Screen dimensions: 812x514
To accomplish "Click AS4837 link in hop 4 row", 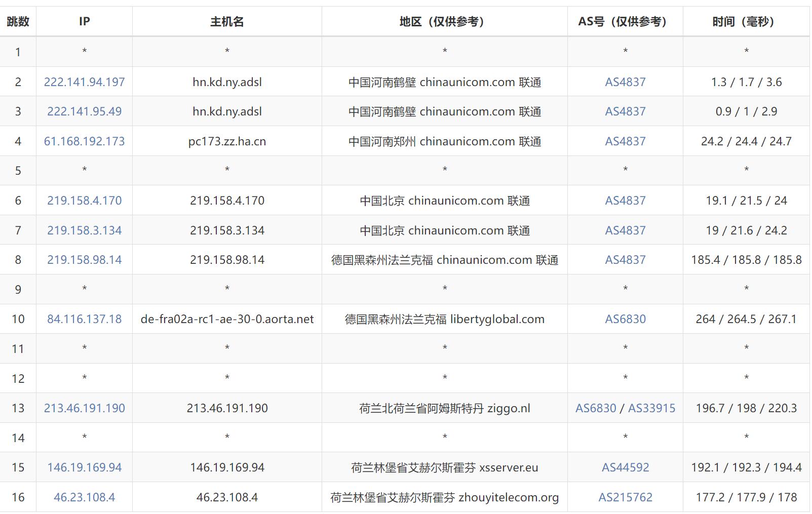I will click(x=625, y=141).
